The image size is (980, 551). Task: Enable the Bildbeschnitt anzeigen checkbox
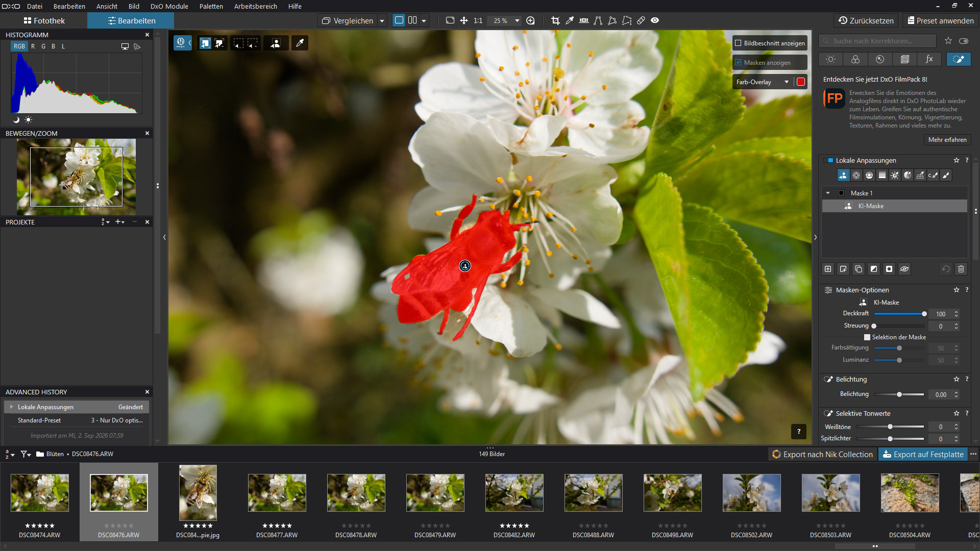738,43
